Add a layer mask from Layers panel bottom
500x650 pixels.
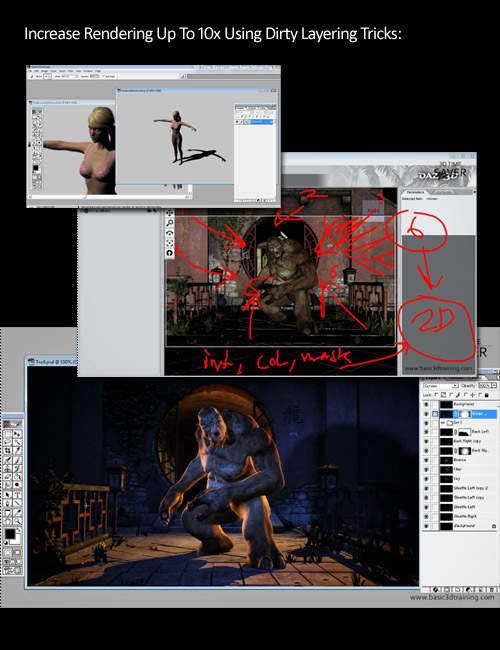pyautogui.click(x=447, y=589)
